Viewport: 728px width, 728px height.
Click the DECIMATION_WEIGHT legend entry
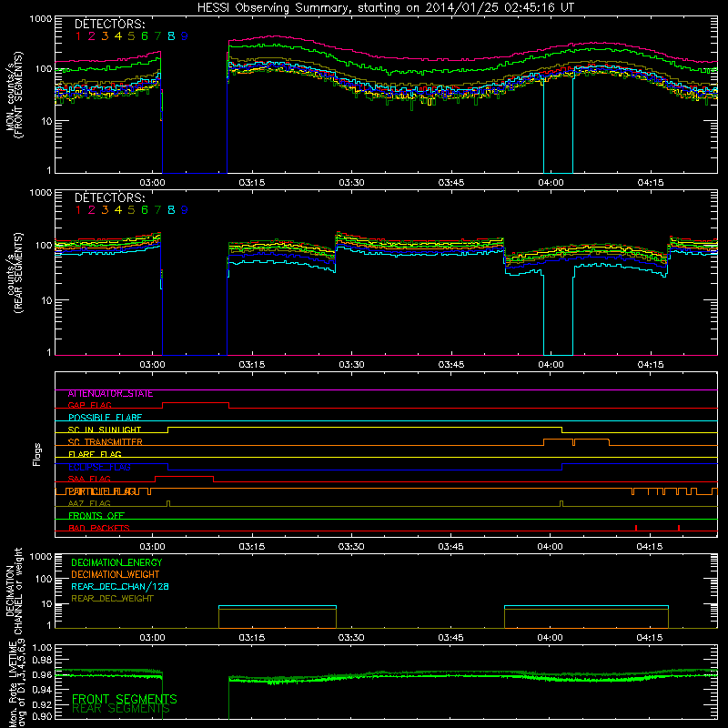click(x=116, y=575)
